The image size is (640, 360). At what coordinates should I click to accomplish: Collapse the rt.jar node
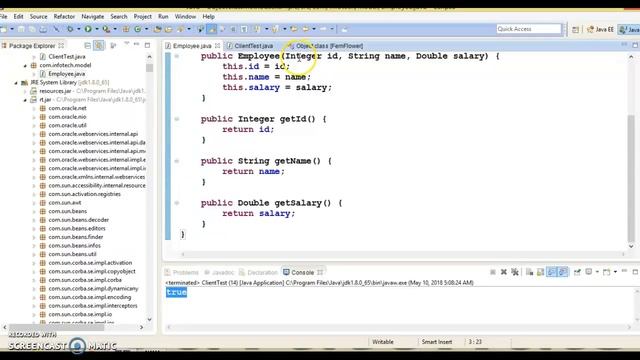tap(25, 100)
